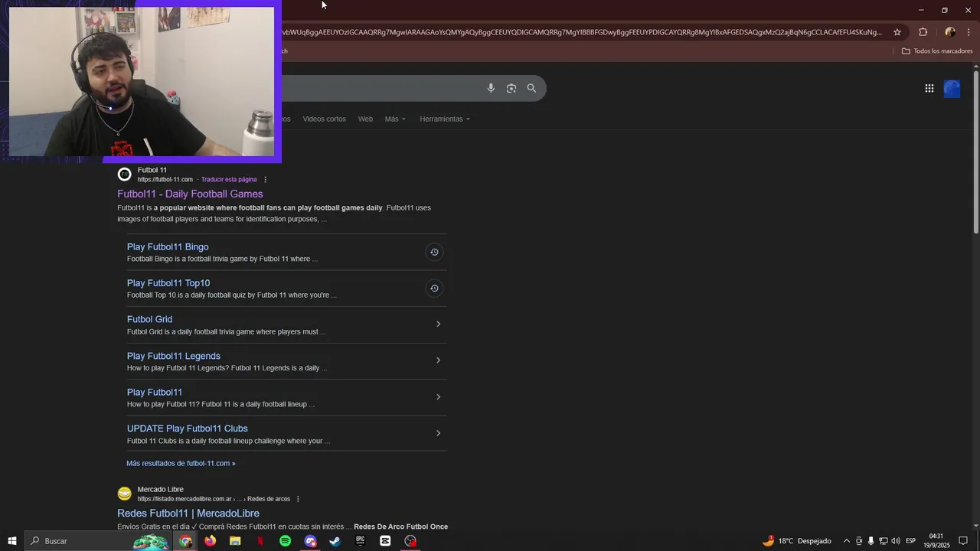Switch to the Web results tab
The height and width of the screenshot is (551, 980).
coord(365,119)
